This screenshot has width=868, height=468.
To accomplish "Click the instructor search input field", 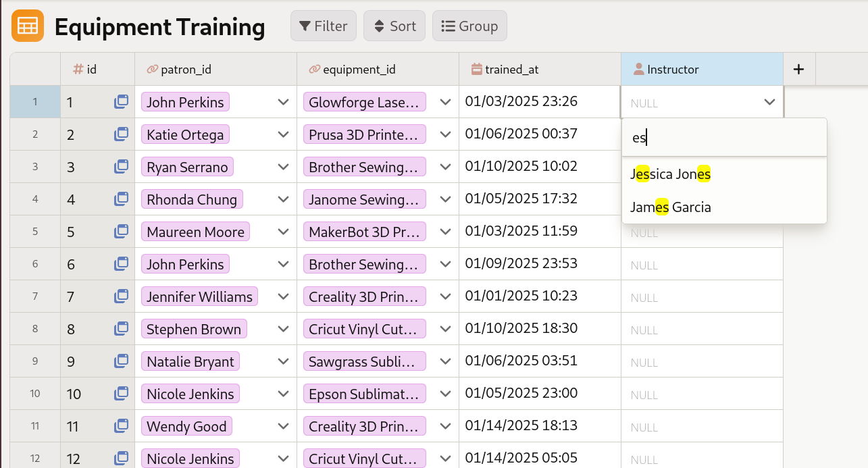I will click(x=723, y=137).
